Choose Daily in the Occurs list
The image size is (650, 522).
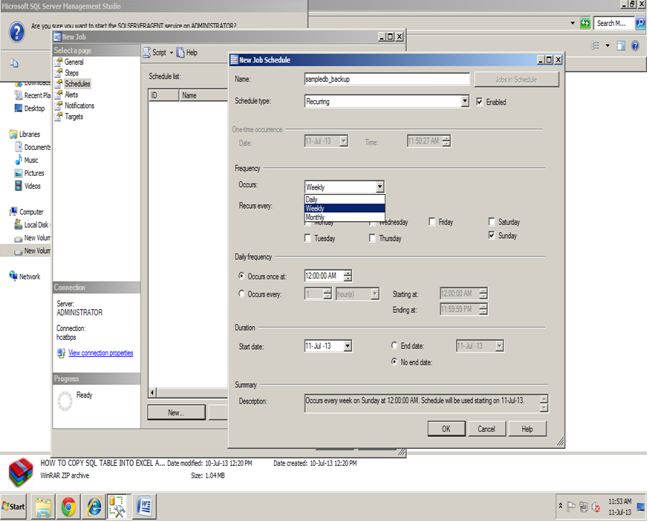pos(344,199)
